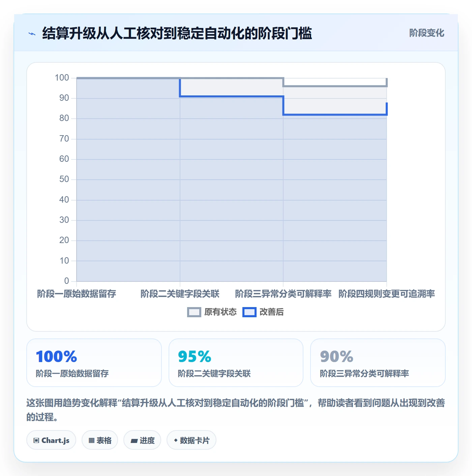Click x-axis label 阶段一原始数据留存
Viewport: 472px width, 476px height.
coord(77,294)
